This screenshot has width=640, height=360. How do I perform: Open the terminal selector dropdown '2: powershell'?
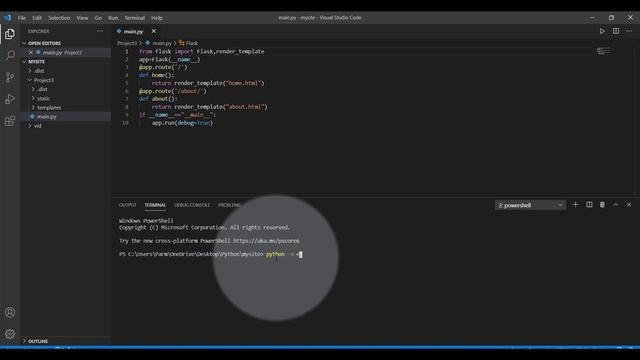pyautogui.click(x=530, y=205)
